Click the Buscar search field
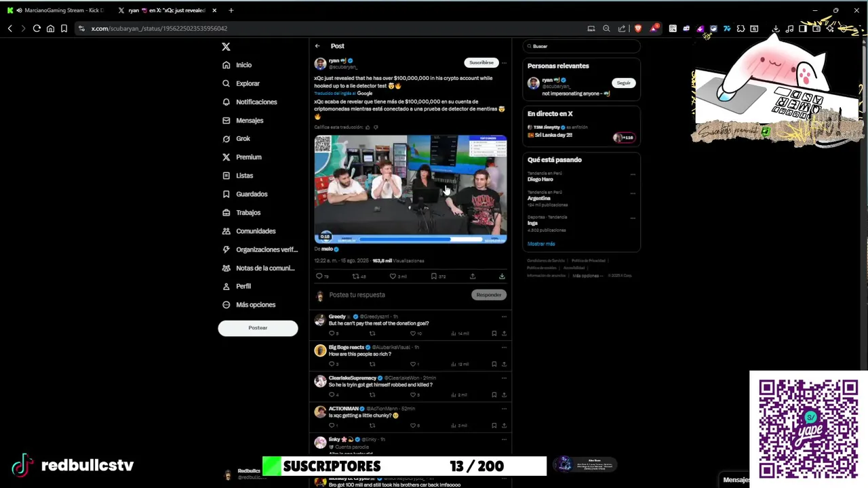The height and width of the screenshot is (488, 868). tap(581, 46)
